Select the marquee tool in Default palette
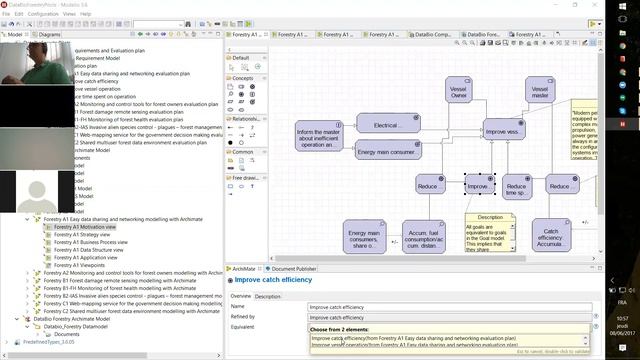 tap(244, 67)
